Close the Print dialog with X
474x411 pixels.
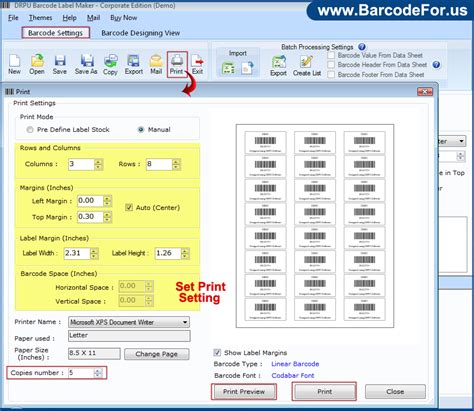pyautogui.click(x=425, y=92)
